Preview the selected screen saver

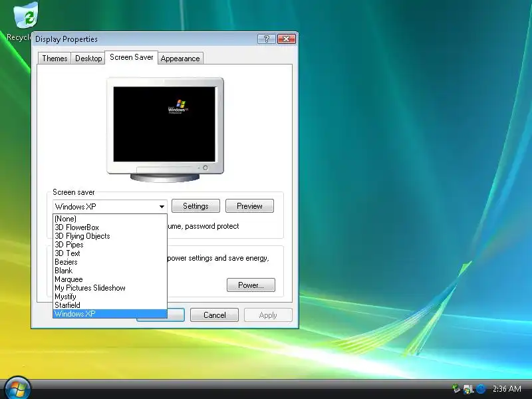point(249,206)
